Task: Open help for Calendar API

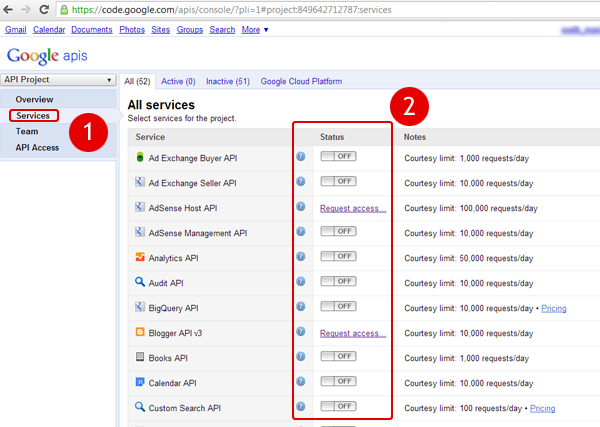Action: (301, 381)
